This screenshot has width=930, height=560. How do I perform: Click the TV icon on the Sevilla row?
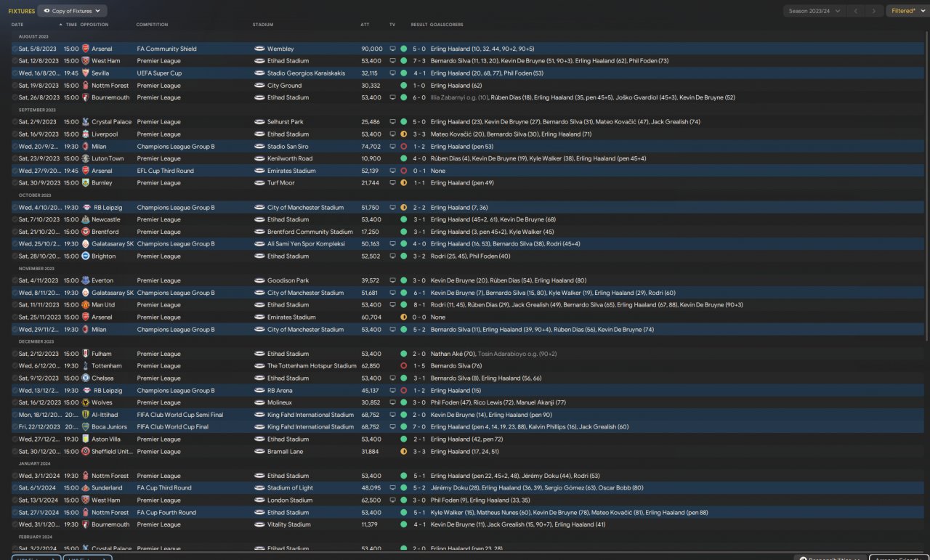point(393,73)
